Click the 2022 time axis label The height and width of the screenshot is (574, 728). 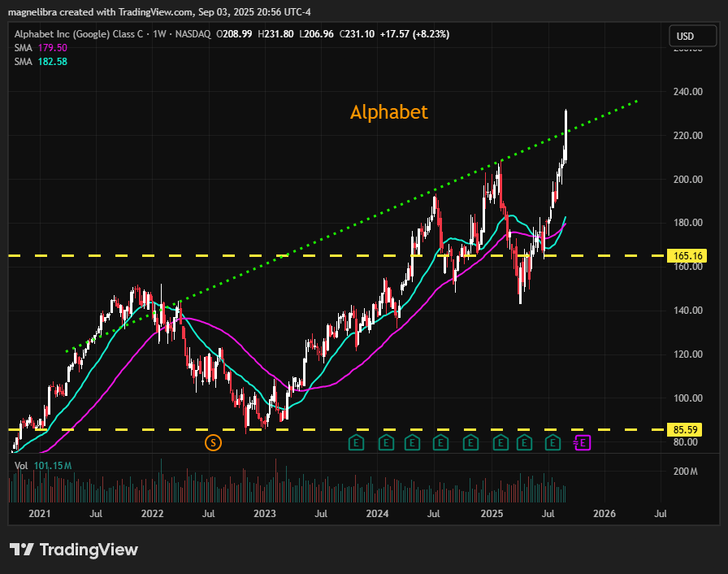click(x=152, y=514)
